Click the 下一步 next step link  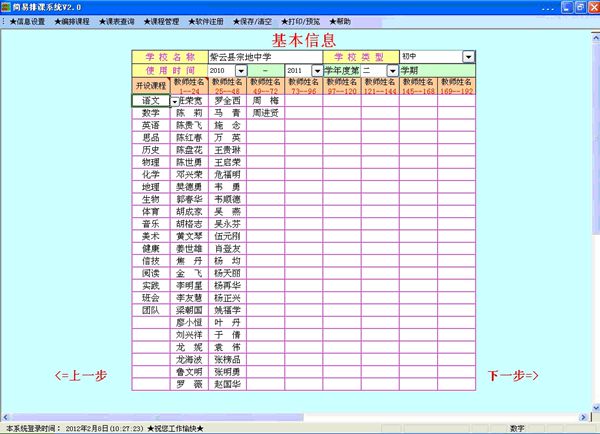514,375
